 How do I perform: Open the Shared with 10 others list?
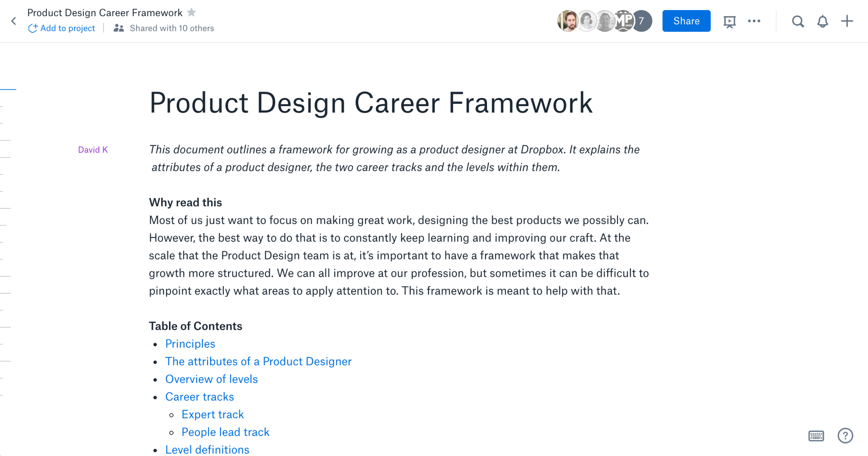(164, 28)
